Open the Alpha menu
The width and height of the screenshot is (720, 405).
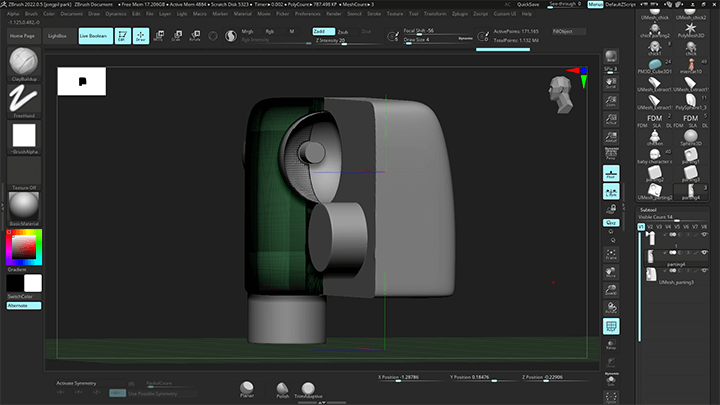[x=13, y=14]
